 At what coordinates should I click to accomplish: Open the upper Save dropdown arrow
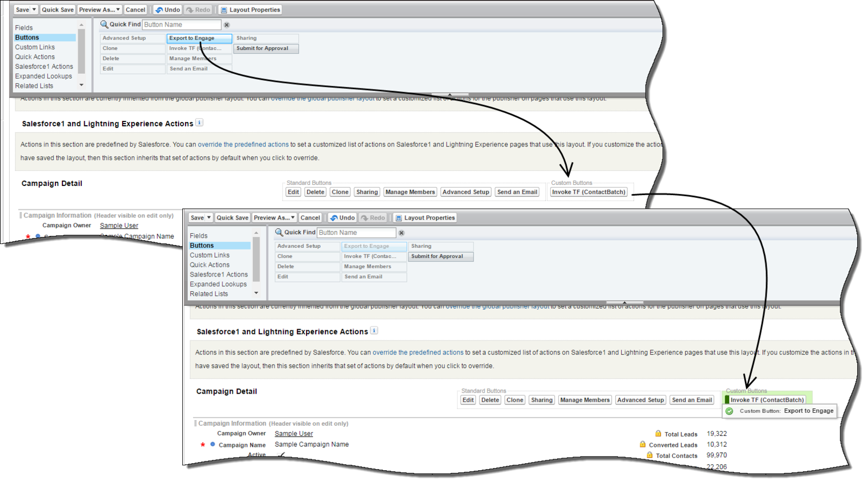(34, 10)
